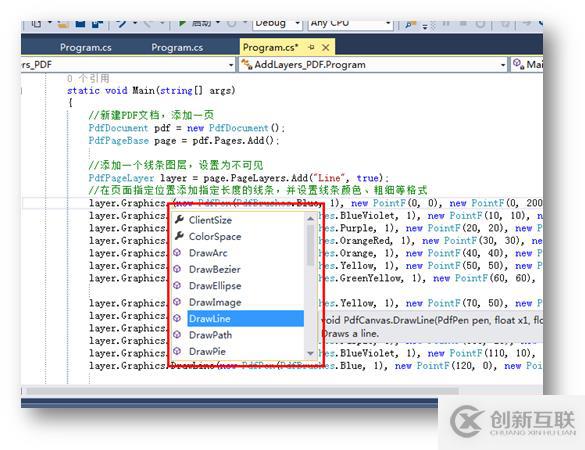Click the wrench icon beside ClientSize
The image size is (585, 450).
click(179, 219)
